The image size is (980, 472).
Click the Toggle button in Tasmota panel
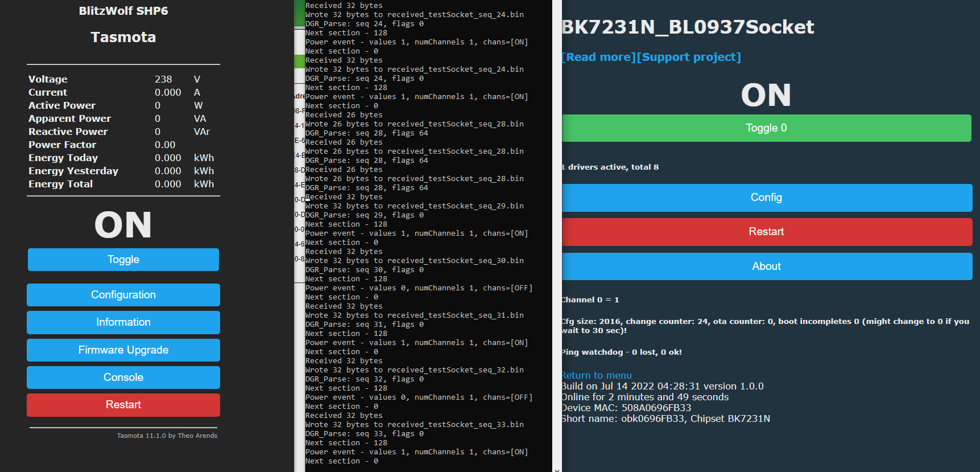(x=123, y=260)
